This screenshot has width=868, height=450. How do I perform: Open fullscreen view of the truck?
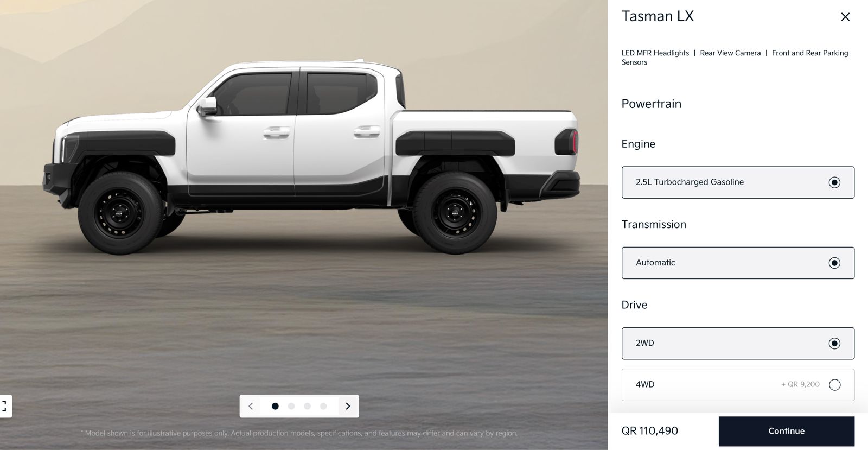[4, 406]
